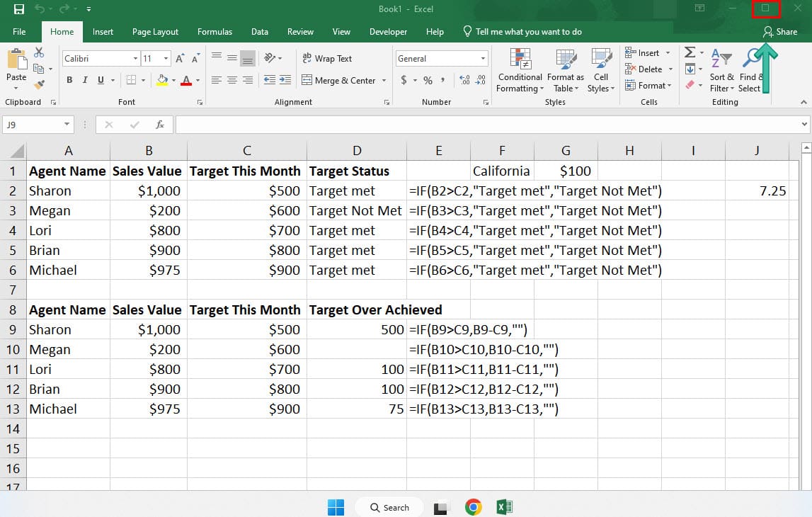Open the Windows Start menu
Viewport: 812px width, 517px height.
[336, 507]
